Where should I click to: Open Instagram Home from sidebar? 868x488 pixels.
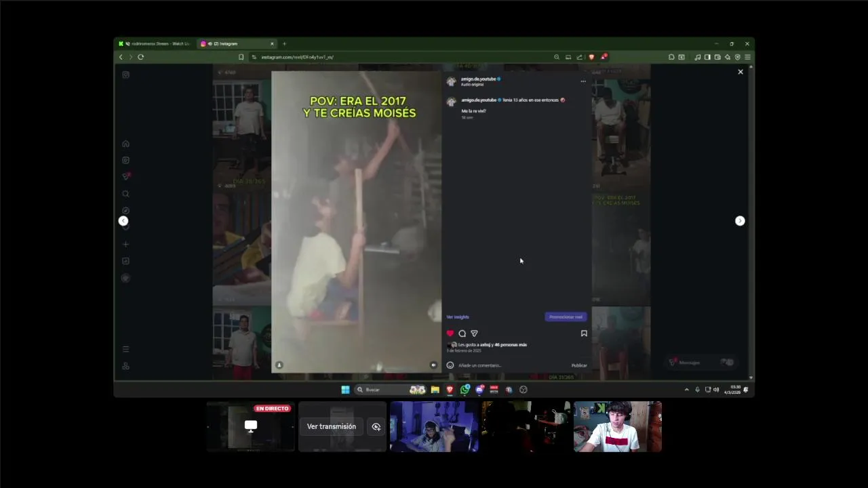coord(125,144)
